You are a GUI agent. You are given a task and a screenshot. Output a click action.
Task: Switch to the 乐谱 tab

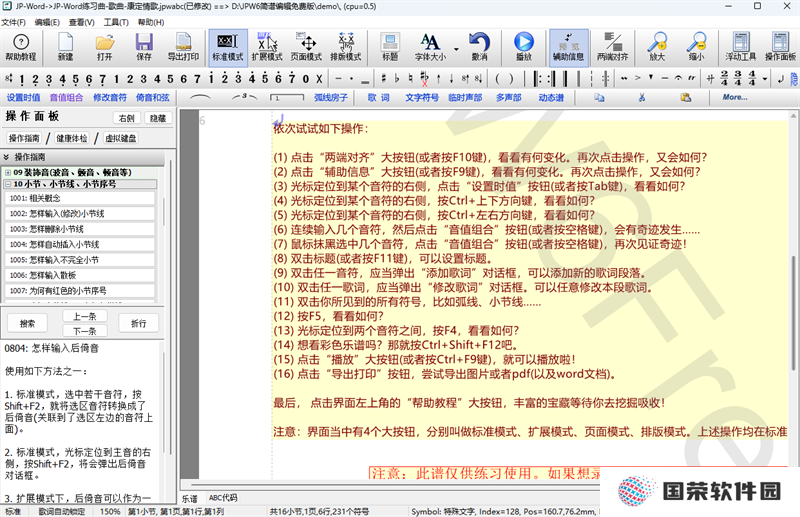[x=190, y=498]
